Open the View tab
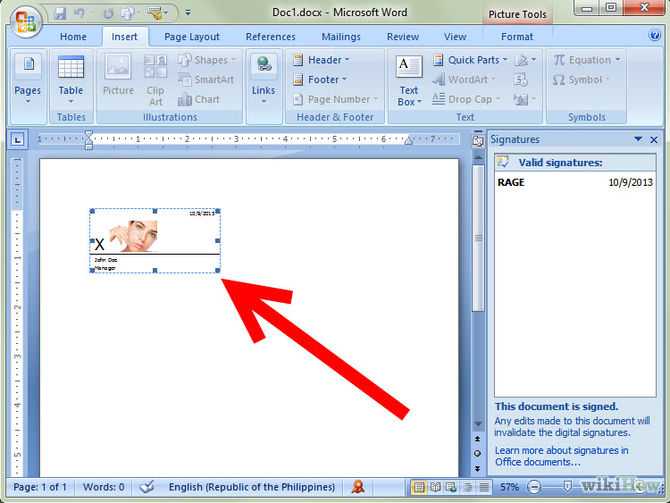This screenshot has height=503, width=670. (x=455, y=37)
